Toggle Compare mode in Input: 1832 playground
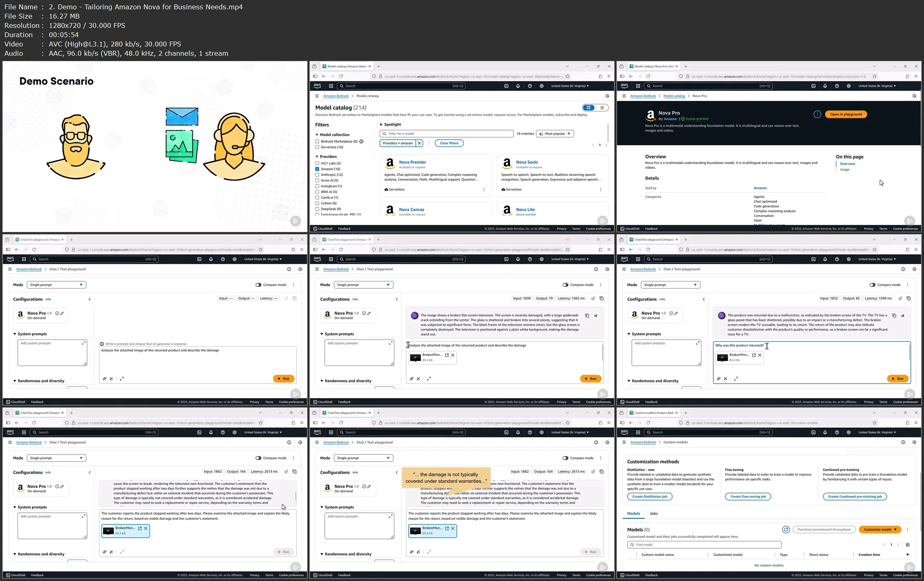The width and height of the screenshot is (924, 581). [x=872, y=285]
